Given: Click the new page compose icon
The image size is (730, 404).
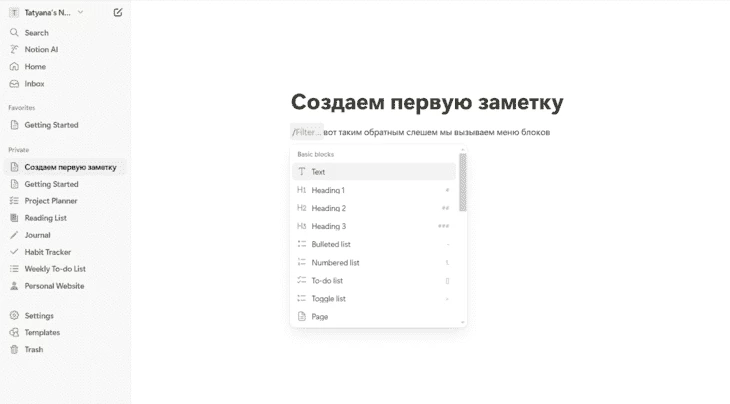Looking at the screenshot, I should [118, 13].
